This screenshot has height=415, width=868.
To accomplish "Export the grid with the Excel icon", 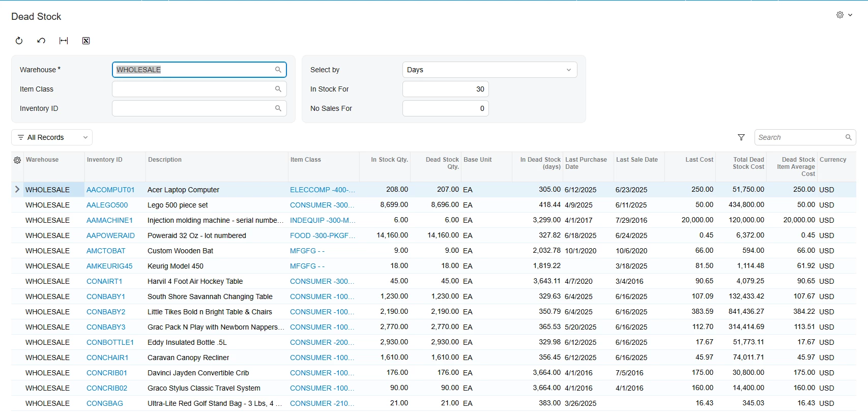I will pyautogui.click(x=86, y=41).
